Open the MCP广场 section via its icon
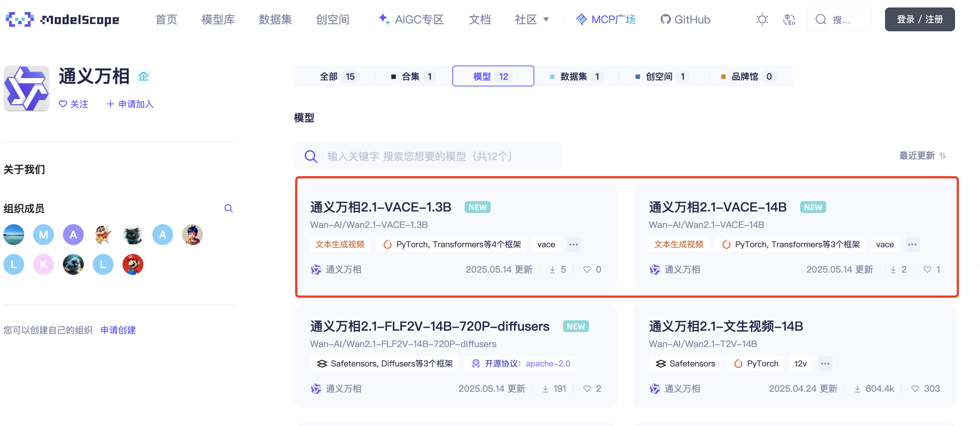Image resolution: width=980 pixels, height=426 pixels. coord(581,19)
